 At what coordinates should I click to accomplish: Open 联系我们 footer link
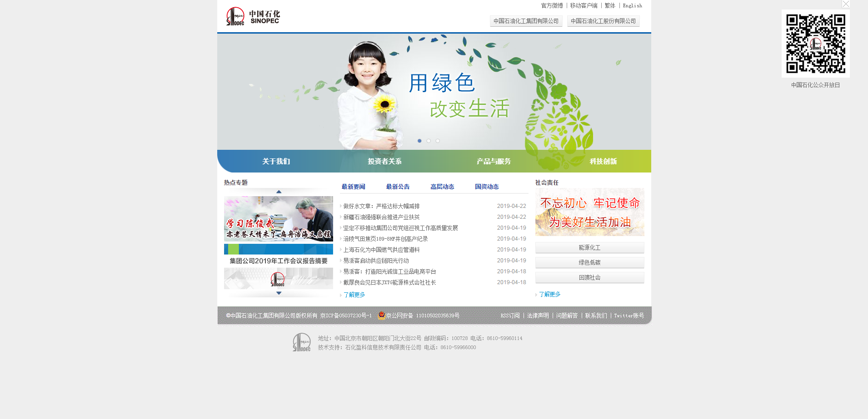click(x=596, y=315)
